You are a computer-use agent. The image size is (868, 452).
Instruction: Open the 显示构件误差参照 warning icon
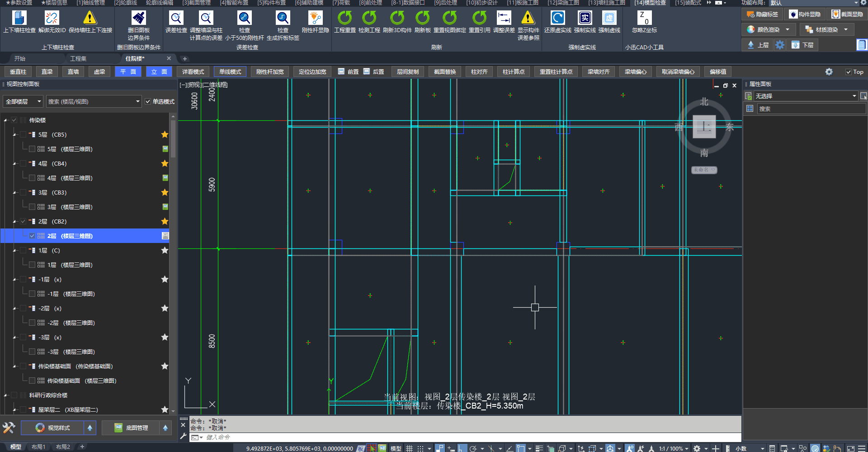(528, 18)
